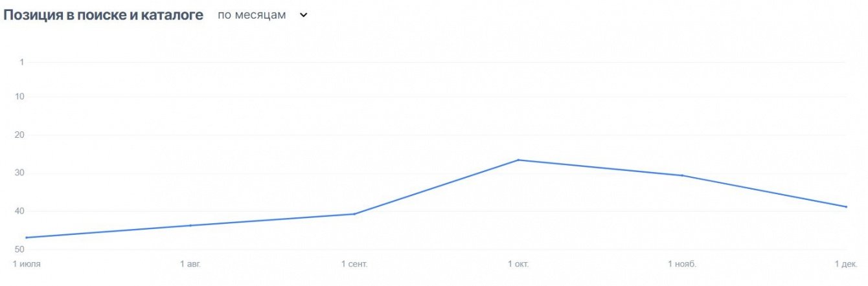Screen dimensions: 868x286
Task: Open the "по месяцам" period dropdown
Action: (x=251, y=15)
